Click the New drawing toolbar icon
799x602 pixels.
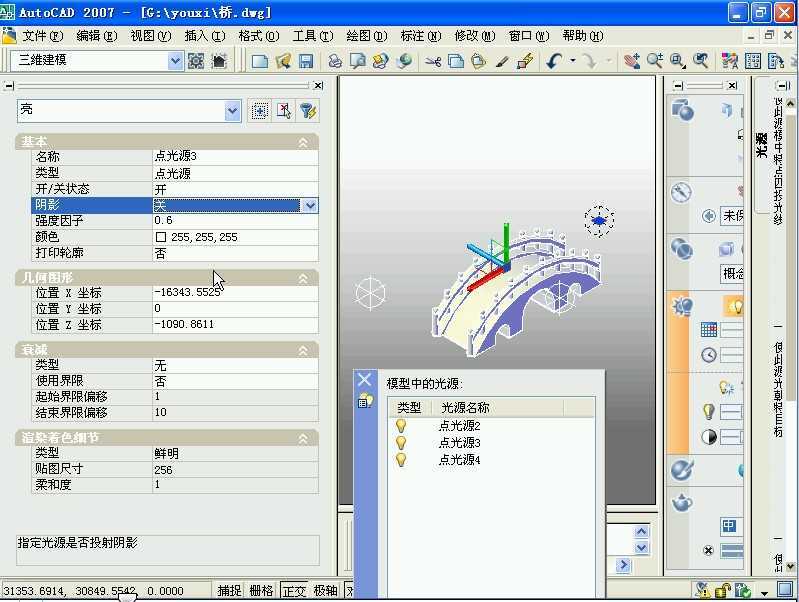coord(259,61)
